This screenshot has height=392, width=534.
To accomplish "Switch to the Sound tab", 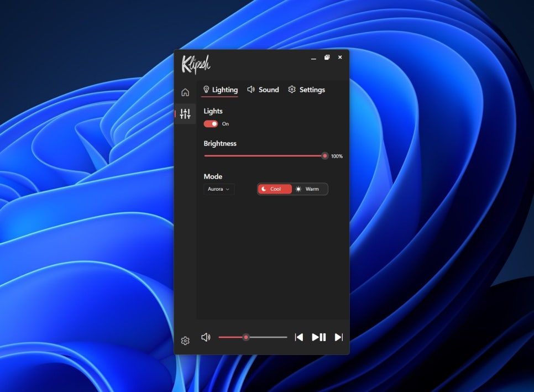I will [x=263, y=90].
